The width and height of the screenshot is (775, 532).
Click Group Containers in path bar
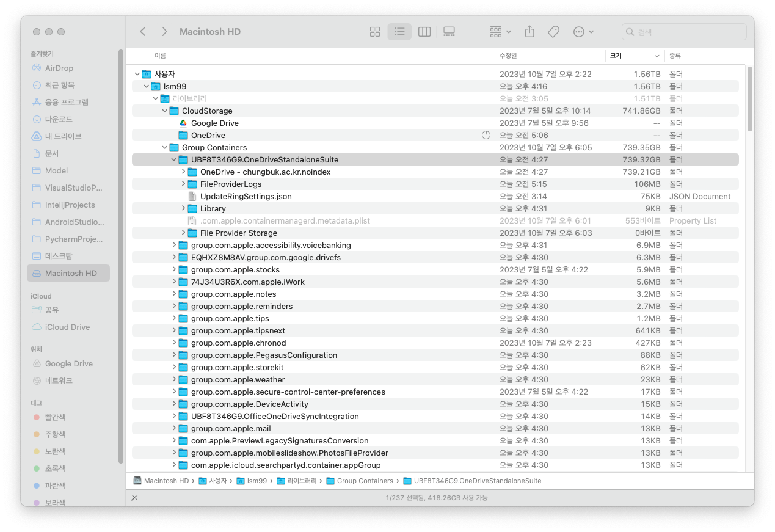360,481
